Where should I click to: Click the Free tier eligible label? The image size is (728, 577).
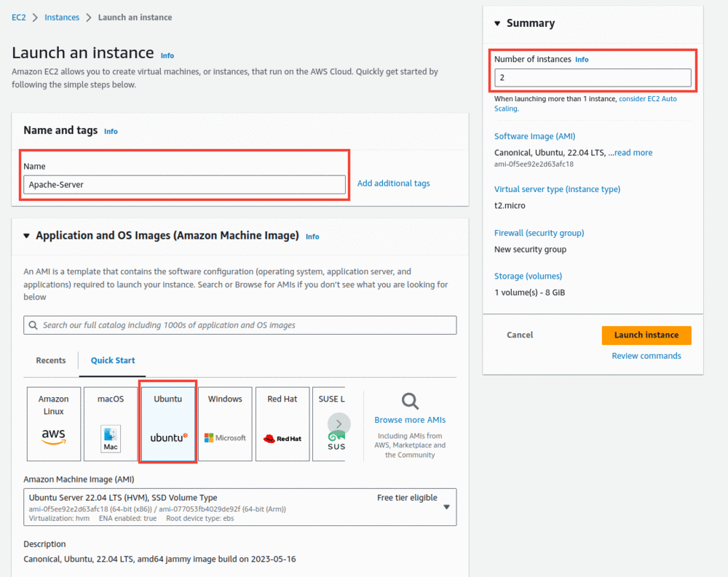pyautogui.click(x=407, y=498)
